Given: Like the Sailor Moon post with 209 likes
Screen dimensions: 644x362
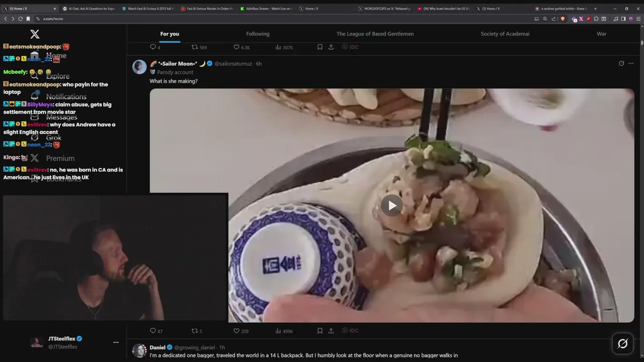Looking at the screenshot, I should 241,331.
